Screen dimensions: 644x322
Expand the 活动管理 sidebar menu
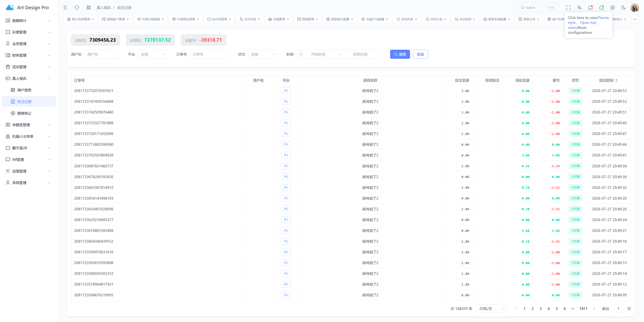pos(29,67)
